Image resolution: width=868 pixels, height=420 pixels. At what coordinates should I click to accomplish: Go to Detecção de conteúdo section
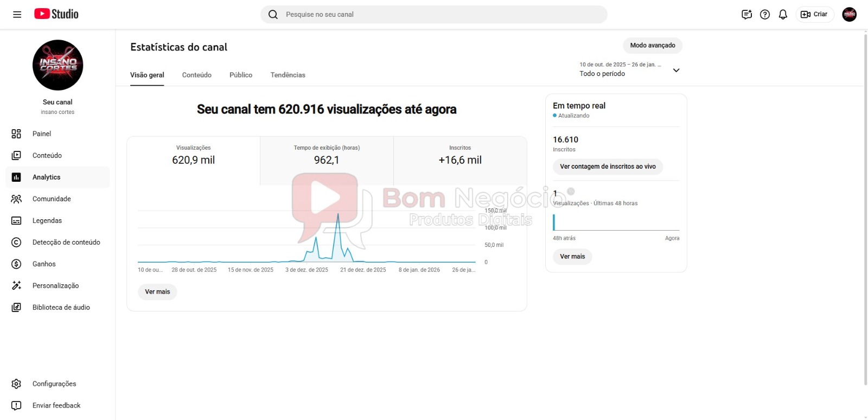(66, 243)
